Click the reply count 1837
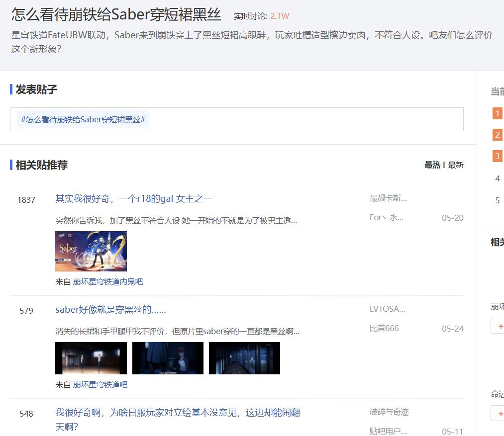The width and height of the screenshot is (504, 436). point(26,200)
